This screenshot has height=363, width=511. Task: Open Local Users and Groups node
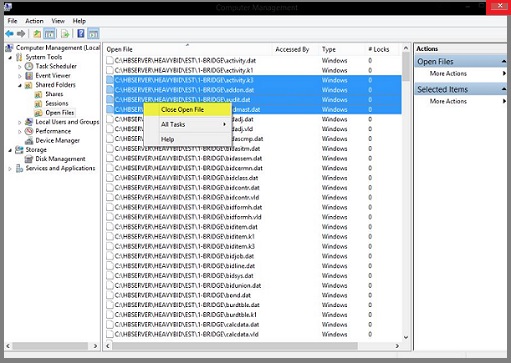[x=67, y=122]
